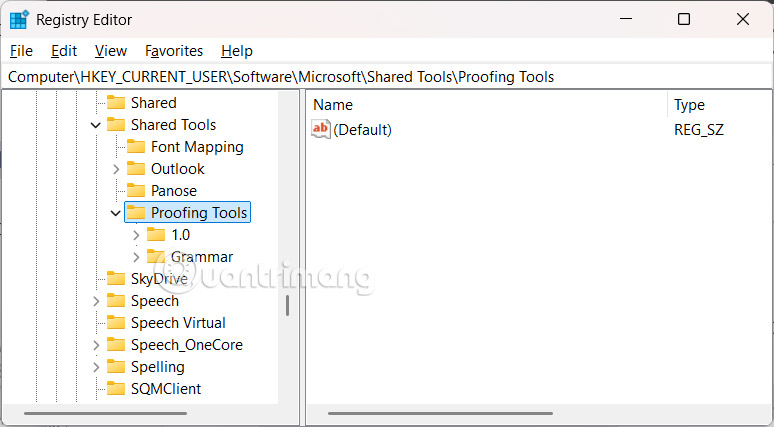Open the View menu

(111, 51)
